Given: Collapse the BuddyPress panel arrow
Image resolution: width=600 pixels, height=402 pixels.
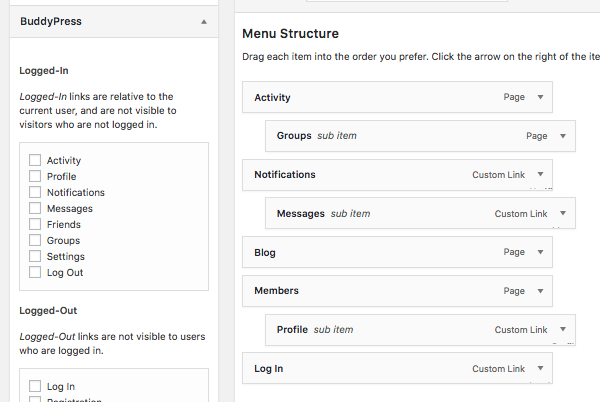Looking at the screenshot, I should pyautogui.click(x=204, y=21).
